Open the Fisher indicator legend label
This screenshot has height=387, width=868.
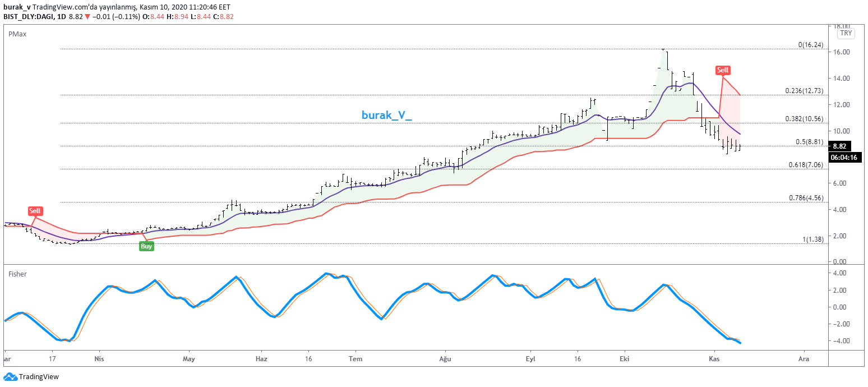(17, 274)
